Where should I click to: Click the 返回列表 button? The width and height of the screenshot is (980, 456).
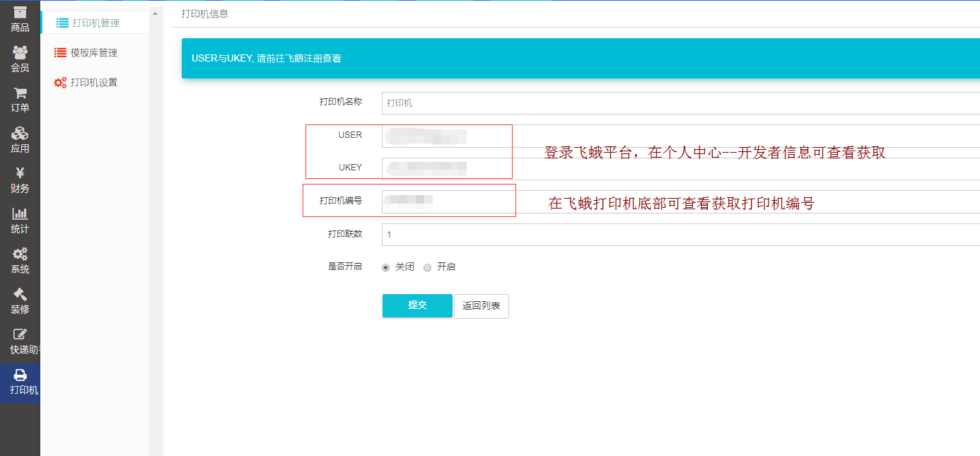482,306
